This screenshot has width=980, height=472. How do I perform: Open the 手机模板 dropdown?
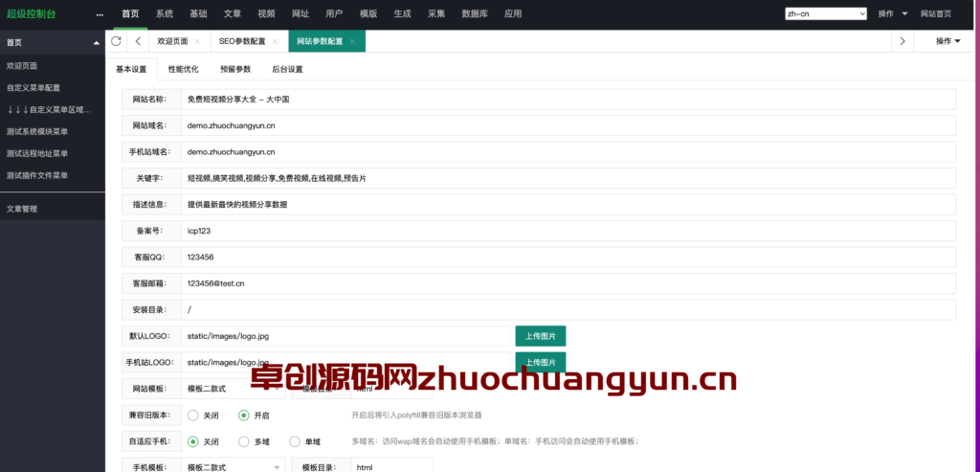(x=234, y=465)
